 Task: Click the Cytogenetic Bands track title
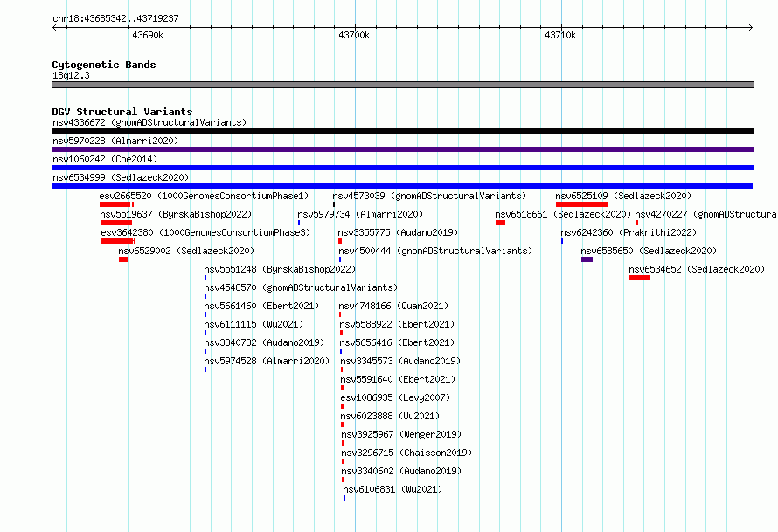(x=104, y=65)
